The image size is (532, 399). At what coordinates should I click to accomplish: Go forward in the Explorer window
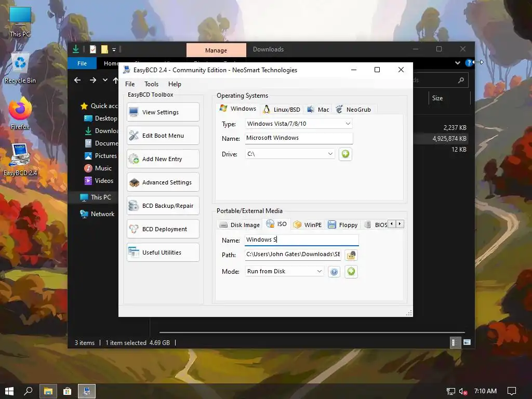pyautogui.click(x=93, y=80)
